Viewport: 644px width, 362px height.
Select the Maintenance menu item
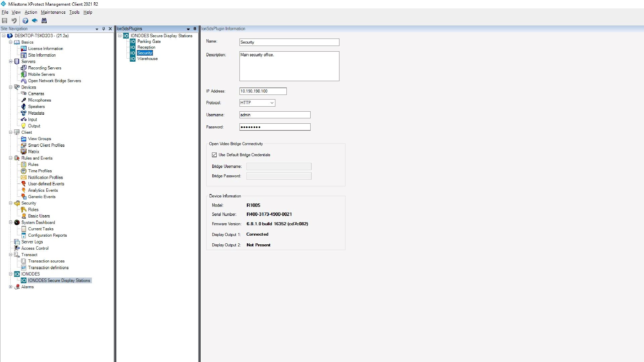coord(53,12)
